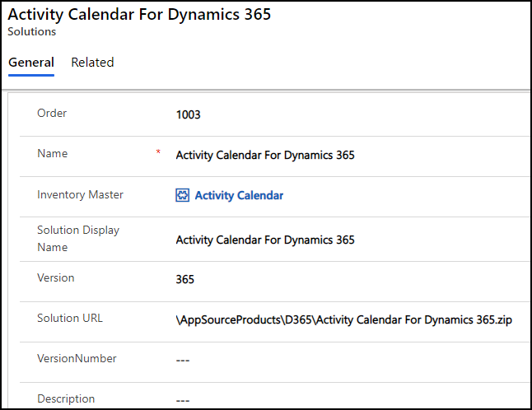Click the Order field label
The image size is (532, 410).
(52, 113)
